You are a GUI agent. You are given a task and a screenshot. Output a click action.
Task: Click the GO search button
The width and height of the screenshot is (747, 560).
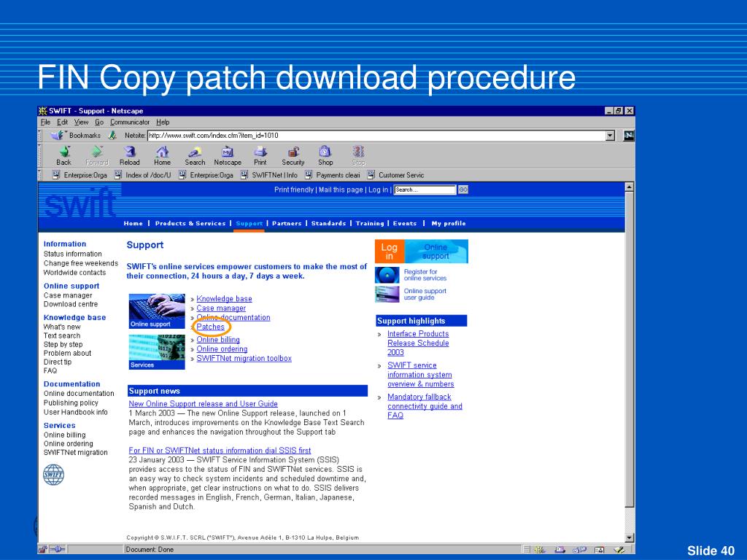pyautogui.click(x=463, y=190)
